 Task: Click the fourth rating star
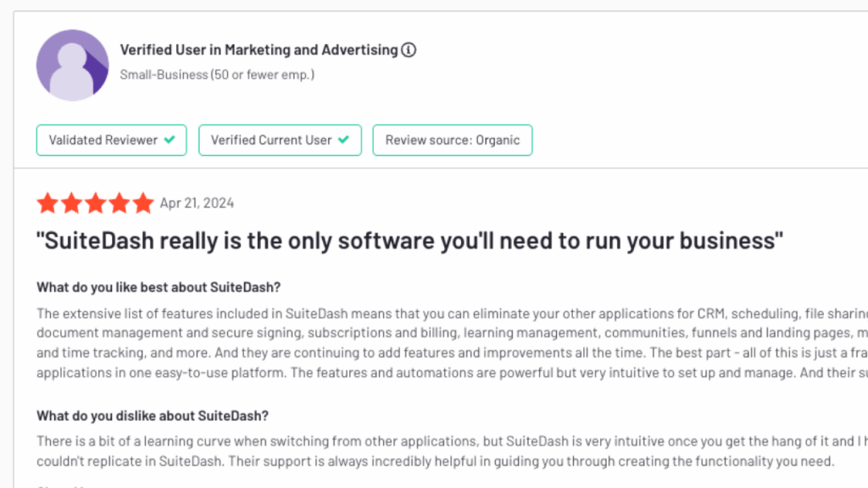pos(119,203)
